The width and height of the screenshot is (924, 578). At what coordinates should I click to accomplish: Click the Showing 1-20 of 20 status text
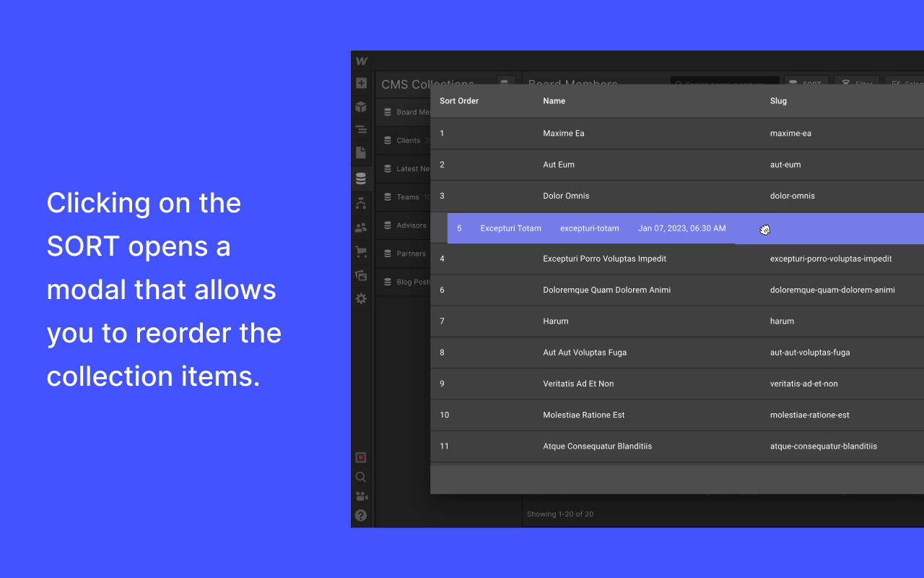pos(560,514)
